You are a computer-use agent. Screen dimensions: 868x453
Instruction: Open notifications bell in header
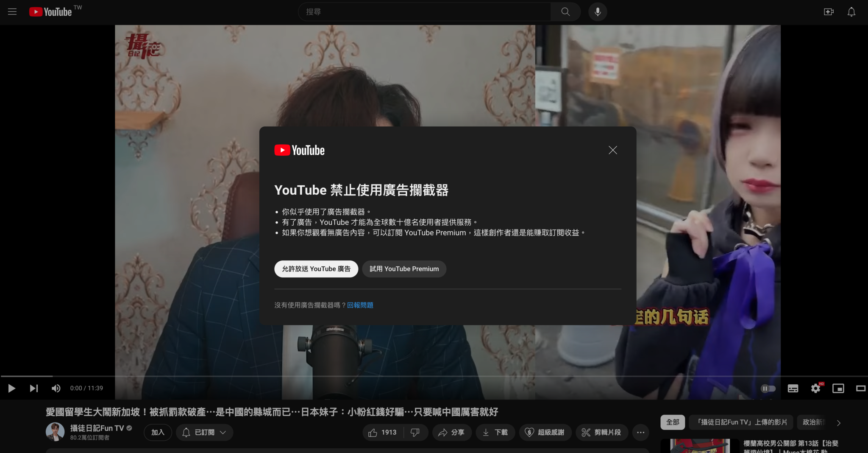coord(851,12)
